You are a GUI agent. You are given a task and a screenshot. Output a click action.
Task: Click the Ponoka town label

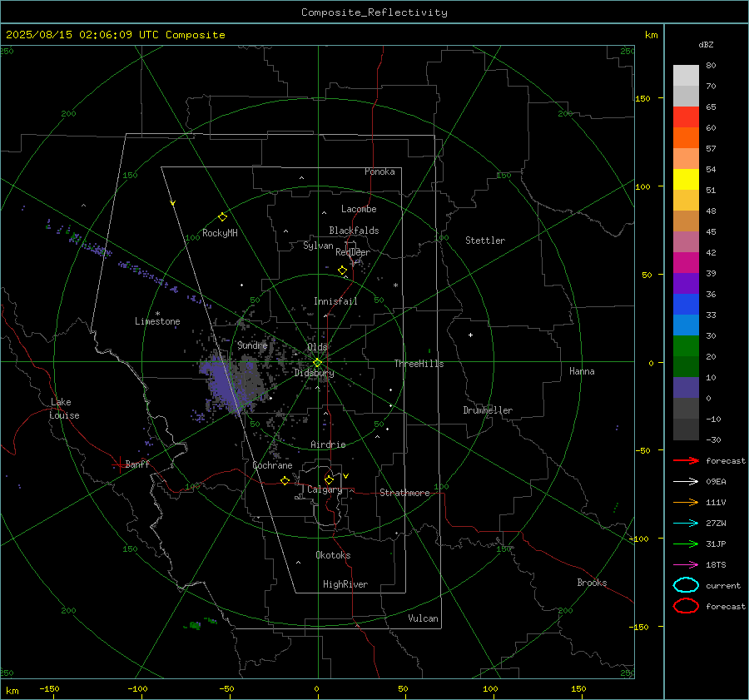point(379,171)
